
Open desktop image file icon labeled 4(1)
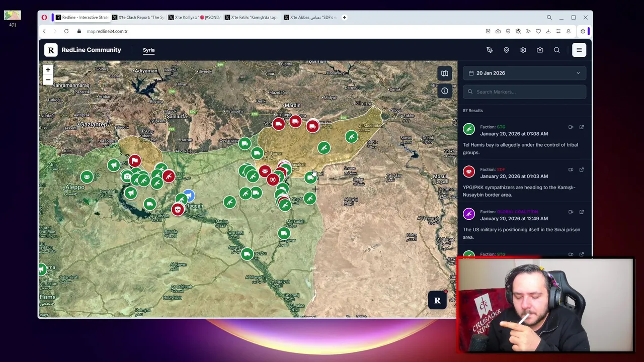click(12, 18)
